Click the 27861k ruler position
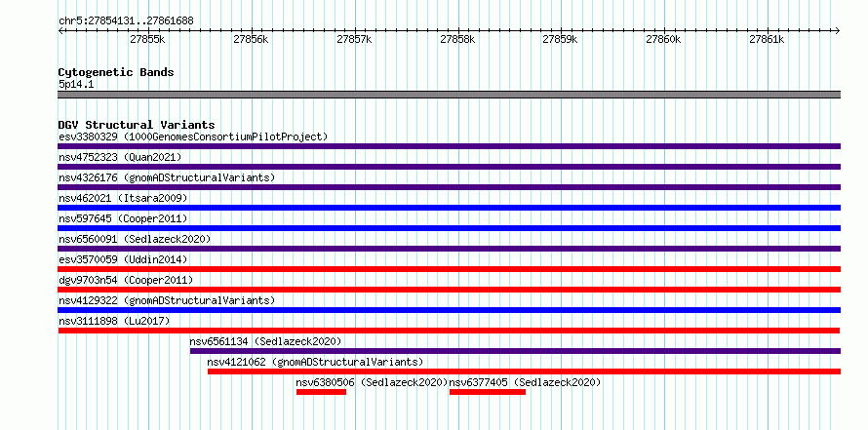Image resolution: width=868 pixels, height=430 pixels. [x=767, y=39]
